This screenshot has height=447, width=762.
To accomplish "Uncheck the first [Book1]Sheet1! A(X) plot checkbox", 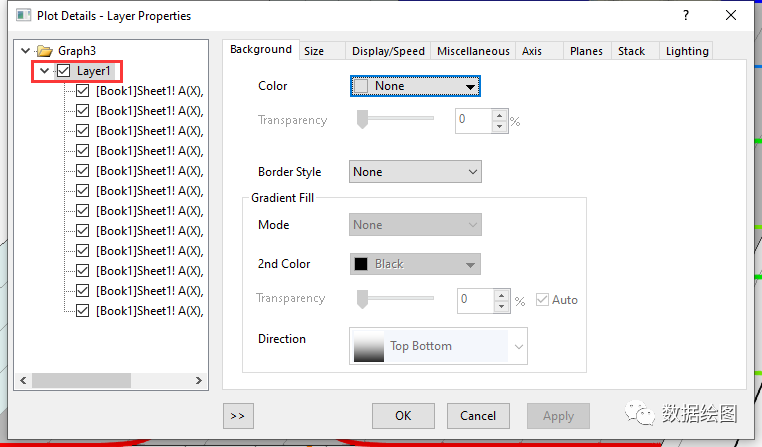I will 83,91.
